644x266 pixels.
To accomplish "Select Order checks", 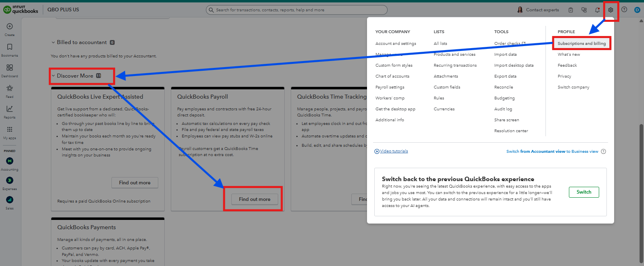I will [510, 44].
